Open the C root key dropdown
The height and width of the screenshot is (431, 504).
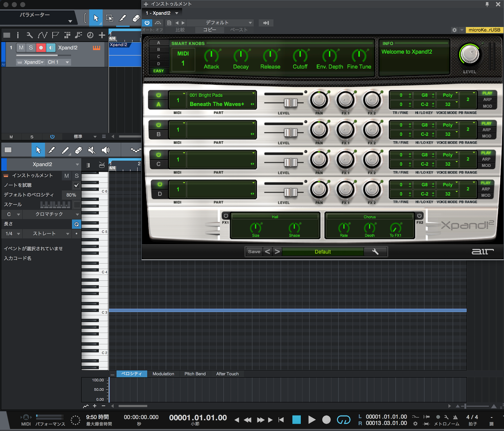[x=13, y=214]
